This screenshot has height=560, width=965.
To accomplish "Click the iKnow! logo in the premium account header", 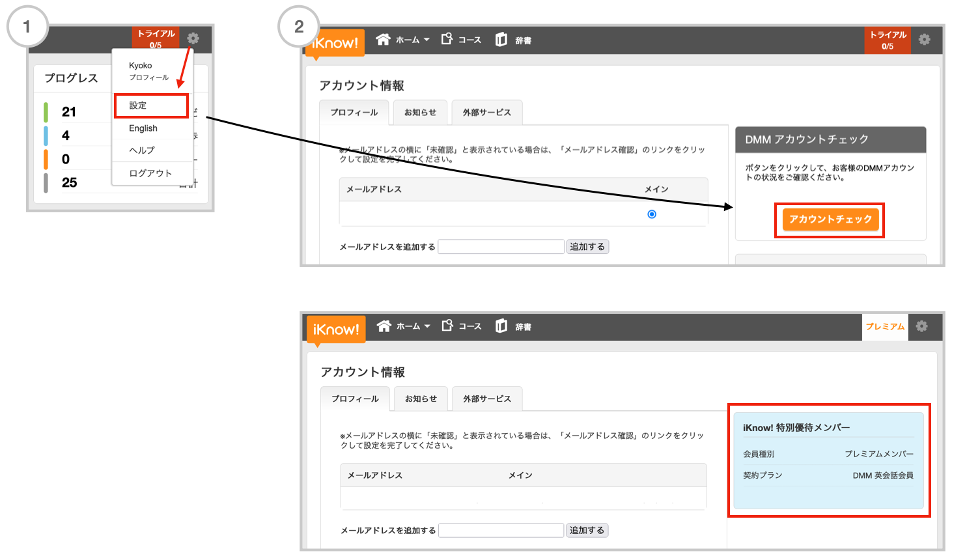I will tap(335, 329).
